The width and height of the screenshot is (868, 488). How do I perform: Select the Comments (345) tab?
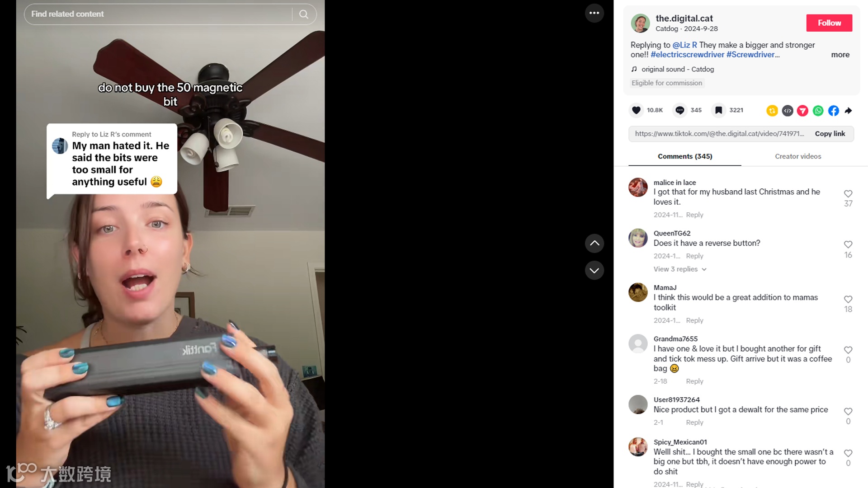pos(685,156)
